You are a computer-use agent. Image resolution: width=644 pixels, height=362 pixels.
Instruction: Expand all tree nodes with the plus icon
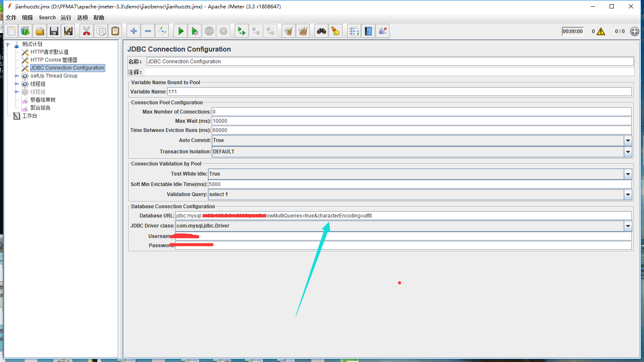(133, 31)
